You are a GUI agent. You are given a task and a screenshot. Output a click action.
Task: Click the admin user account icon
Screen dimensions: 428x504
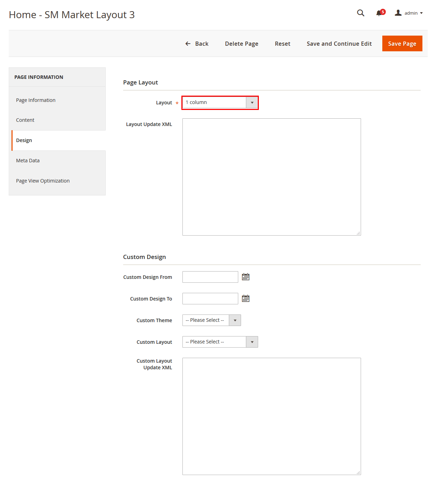point(398,13)
